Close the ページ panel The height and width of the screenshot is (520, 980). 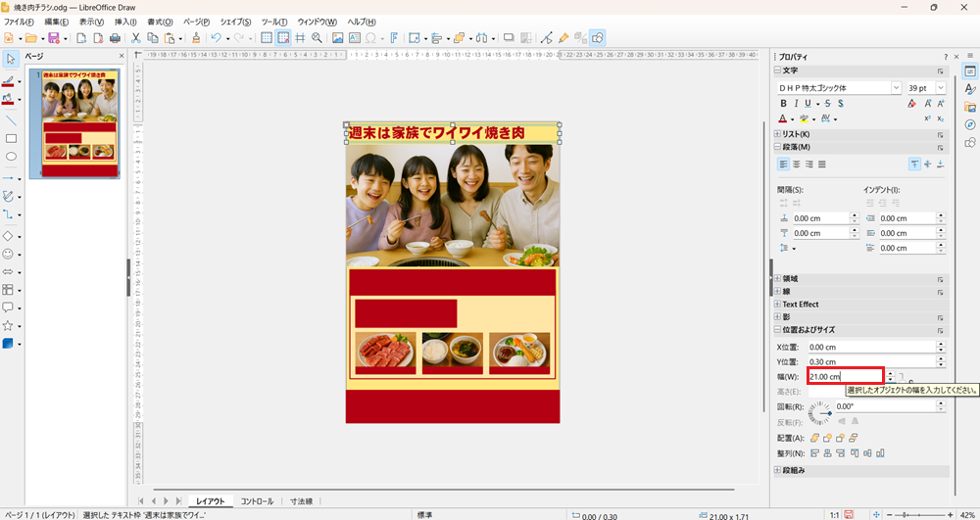[x=122, y=56]
